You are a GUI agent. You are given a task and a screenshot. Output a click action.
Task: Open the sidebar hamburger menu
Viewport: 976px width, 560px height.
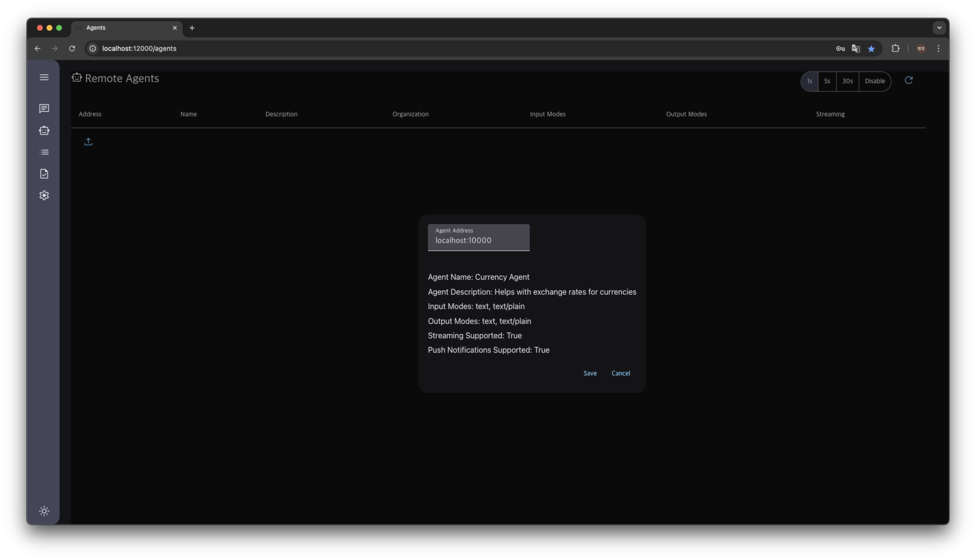pyautogui.click(x=44, y=77)
